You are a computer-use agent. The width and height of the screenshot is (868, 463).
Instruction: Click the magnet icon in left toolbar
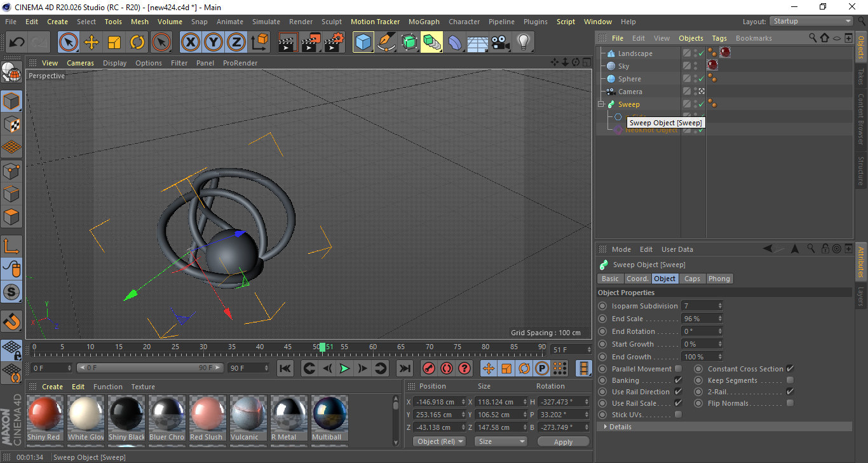(x=11, y=321)
